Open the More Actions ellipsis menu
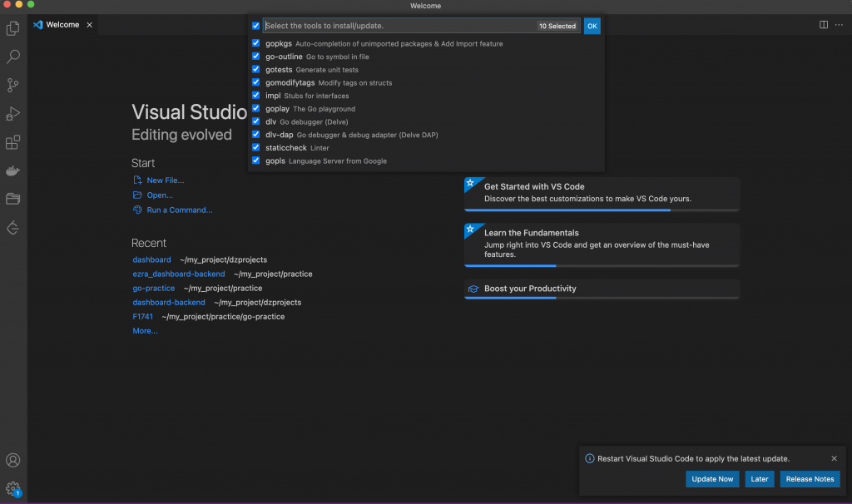Image resolution: width=852 pixels, height=504 pixels. point(839,24)
